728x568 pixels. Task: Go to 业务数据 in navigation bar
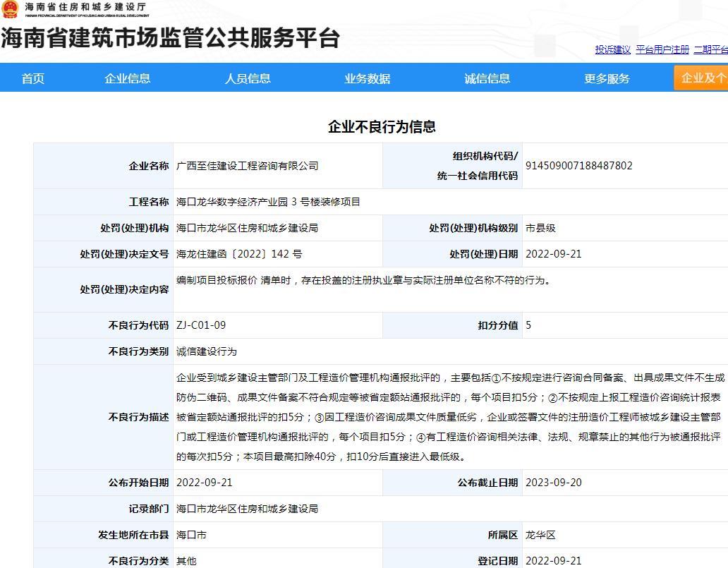coord(368,78)
